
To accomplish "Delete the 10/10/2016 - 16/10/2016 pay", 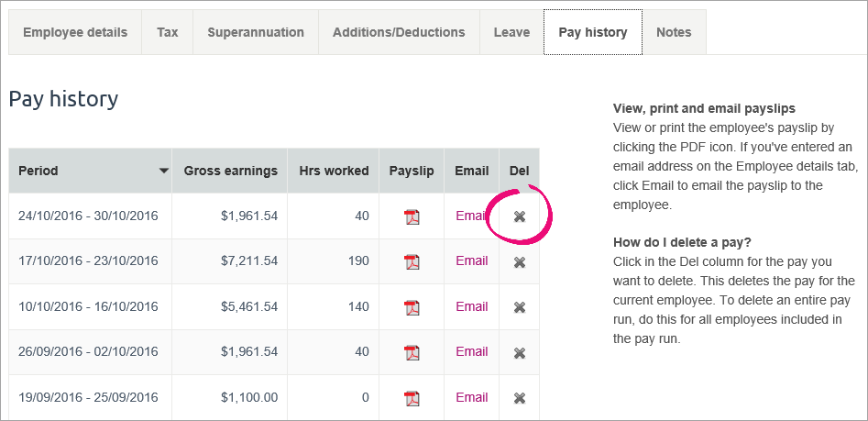I will [x=520, y=307].
